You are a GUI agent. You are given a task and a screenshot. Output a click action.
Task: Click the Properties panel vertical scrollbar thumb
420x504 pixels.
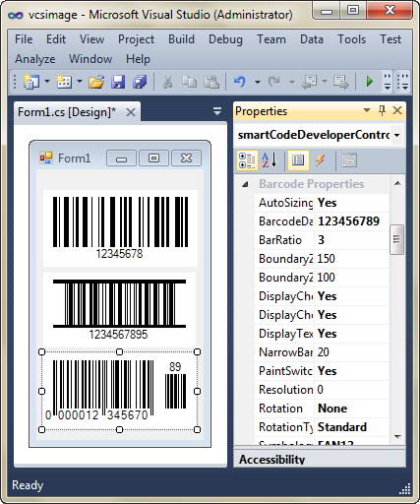(x=397, y=239)
